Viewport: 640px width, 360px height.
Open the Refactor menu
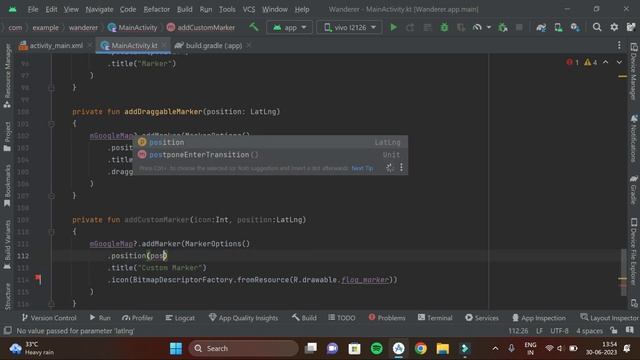156,9
